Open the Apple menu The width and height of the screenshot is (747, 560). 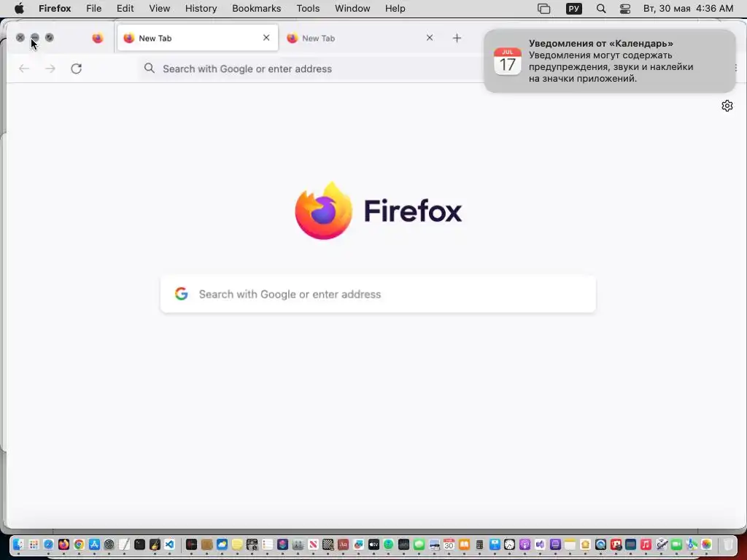[19, 9]
